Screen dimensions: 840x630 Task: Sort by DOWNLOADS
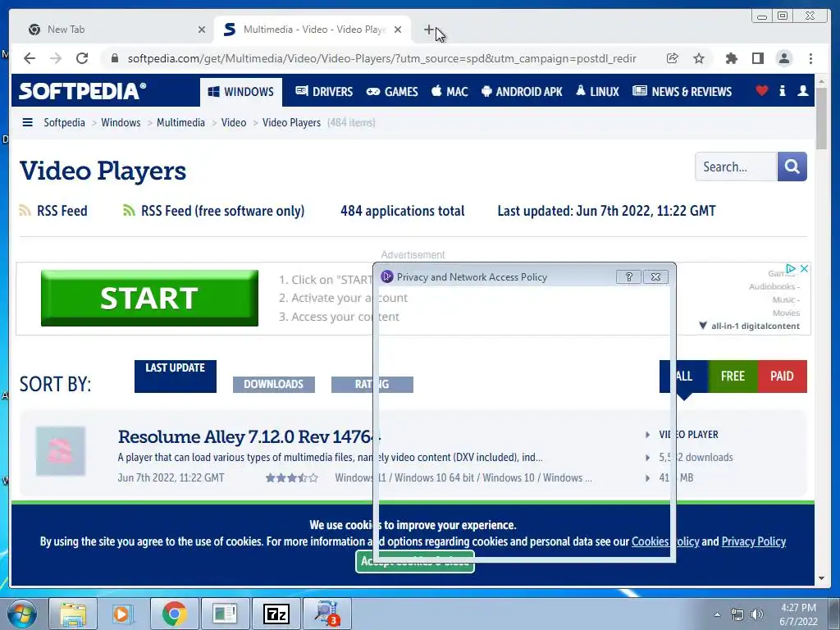[x=273, y=384]
